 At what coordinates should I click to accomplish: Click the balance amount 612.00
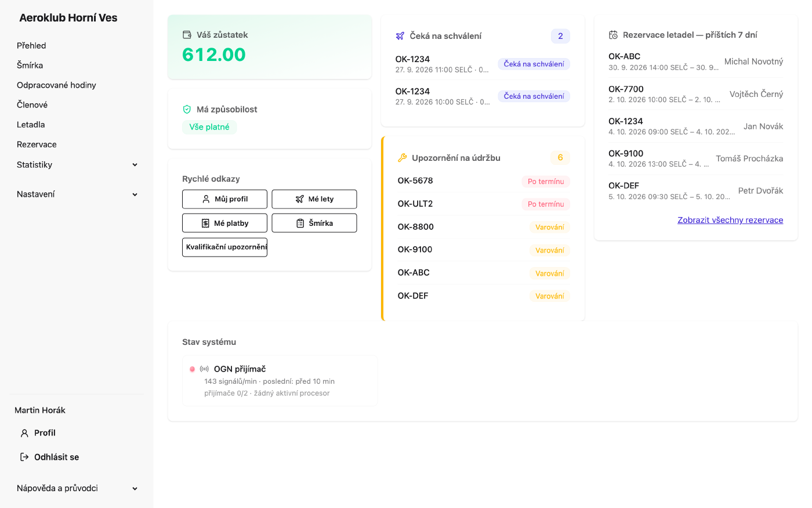(x=214, y=55)
